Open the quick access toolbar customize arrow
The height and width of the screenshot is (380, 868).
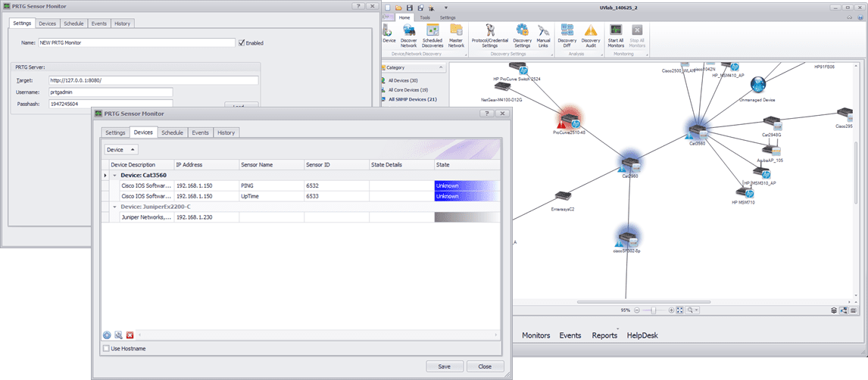pos(445,8)
